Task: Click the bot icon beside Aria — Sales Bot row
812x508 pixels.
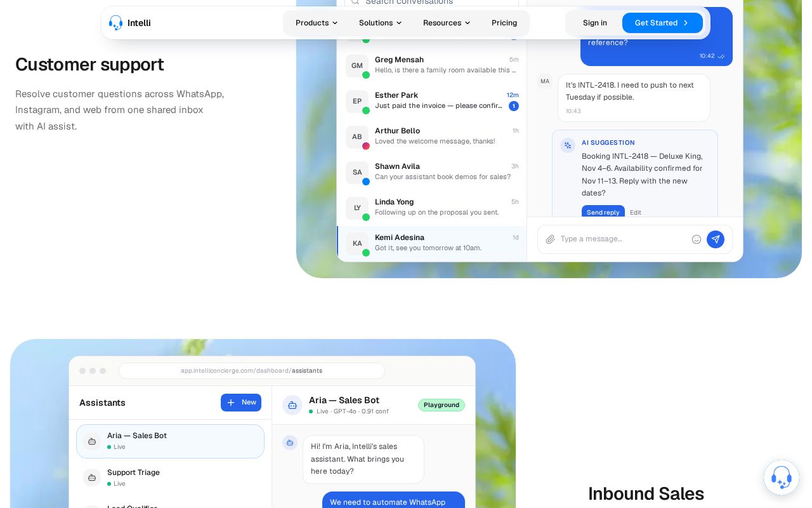Action: click(x=92, y=441)
